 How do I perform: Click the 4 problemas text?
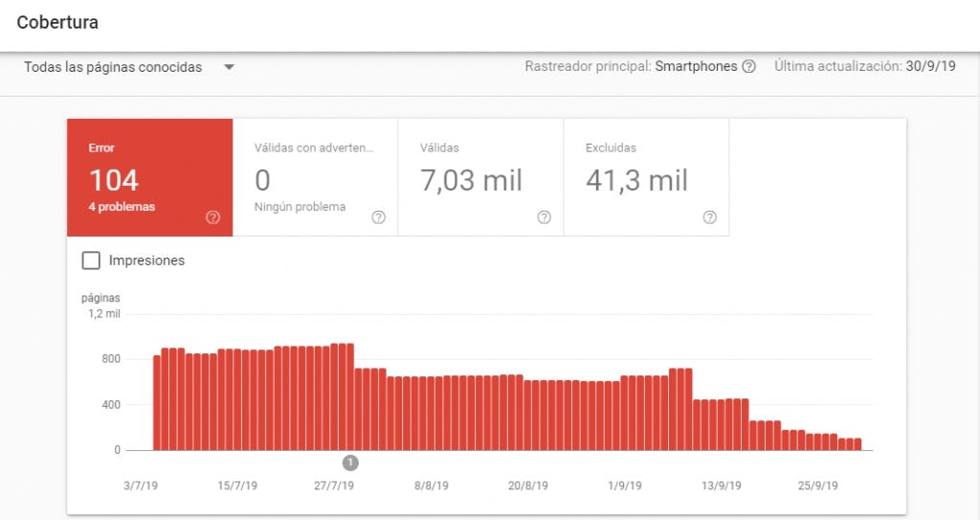(x=122, y=207)
